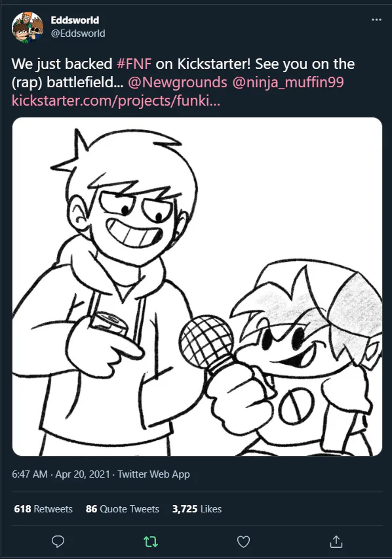The image size is (392, 559).
Task: Open the attached cartoon drawing image
Action: (x=197, y=287)
